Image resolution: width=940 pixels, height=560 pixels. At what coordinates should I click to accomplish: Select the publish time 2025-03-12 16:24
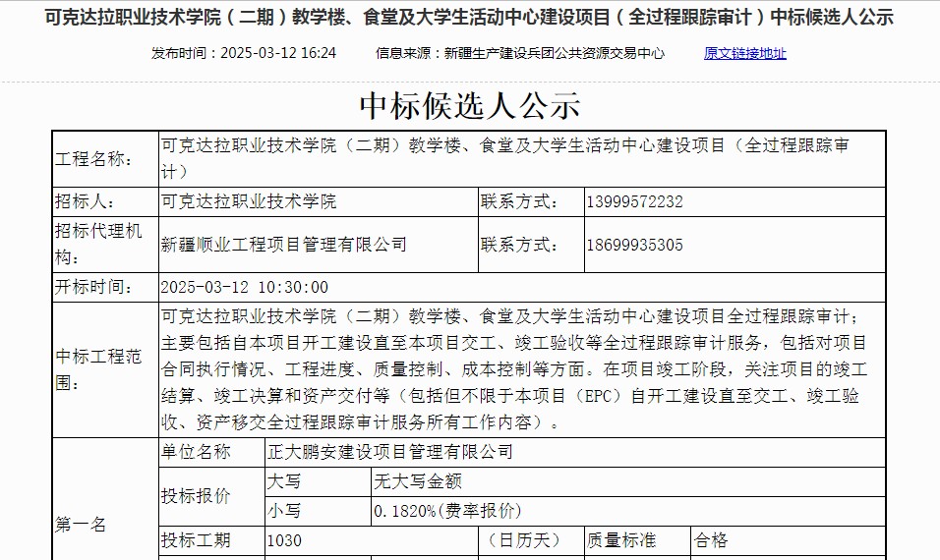(244, 53)
